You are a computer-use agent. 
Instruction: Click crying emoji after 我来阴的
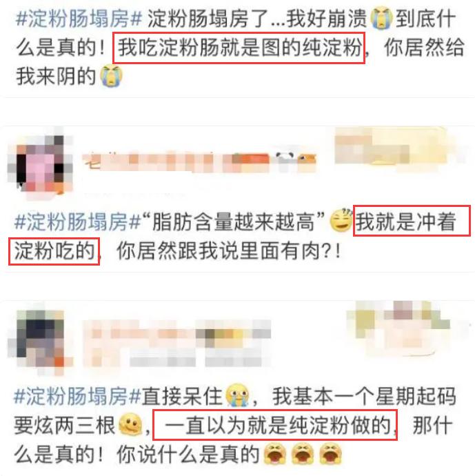click(x=111, y=76)
